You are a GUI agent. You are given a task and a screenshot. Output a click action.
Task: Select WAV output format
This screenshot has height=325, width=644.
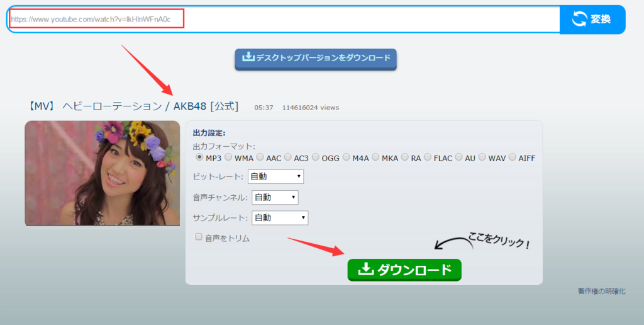482,157
